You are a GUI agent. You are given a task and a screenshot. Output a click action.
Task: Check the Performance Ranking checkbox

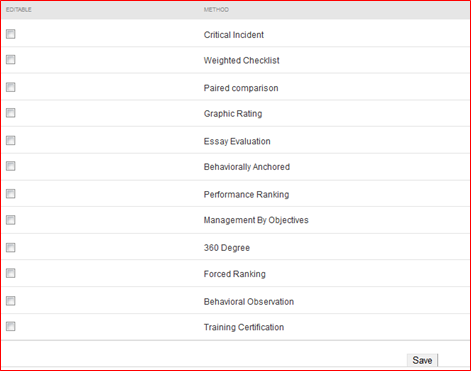tap(11, 194)
